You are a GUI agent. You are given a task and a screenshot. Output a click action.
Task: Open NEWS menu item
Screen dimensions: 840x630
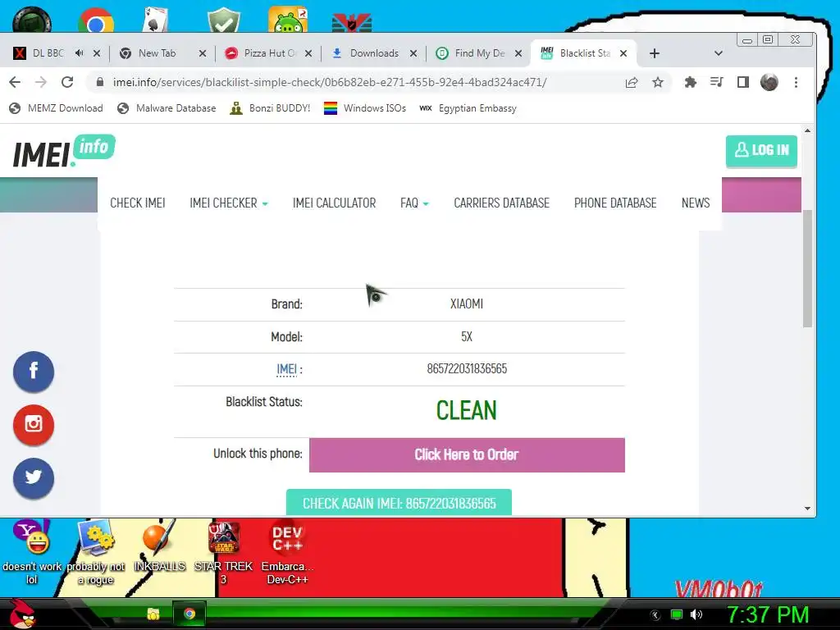(x=696, y=203)
